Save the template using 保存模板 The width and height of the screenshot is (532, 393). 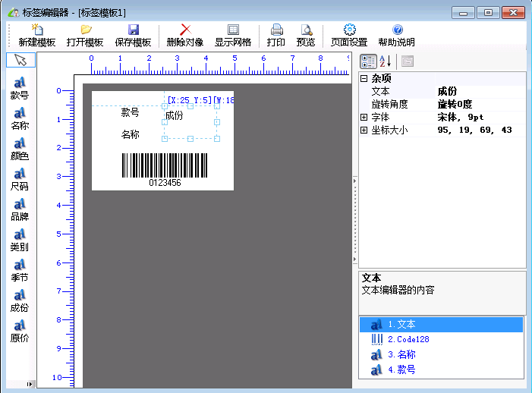click(x=133, y=35)
